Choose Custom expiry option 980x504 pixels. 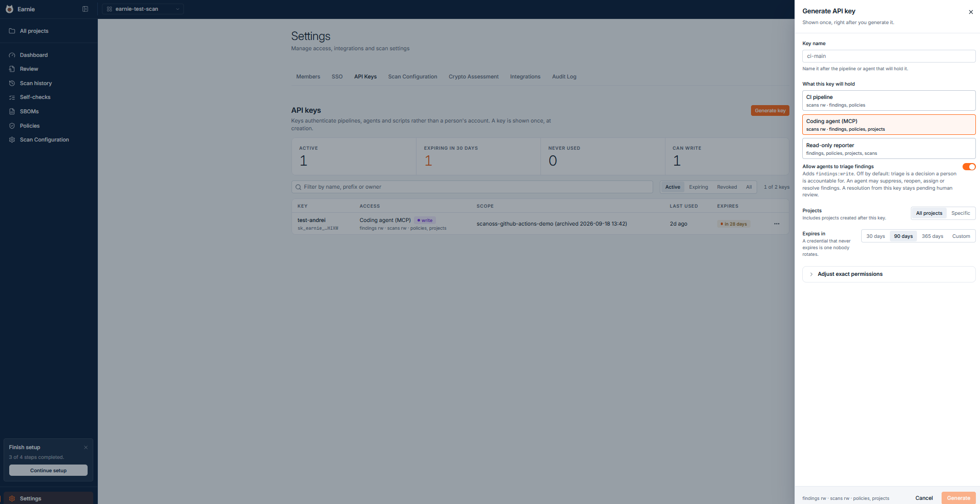[x=961, y=236]
